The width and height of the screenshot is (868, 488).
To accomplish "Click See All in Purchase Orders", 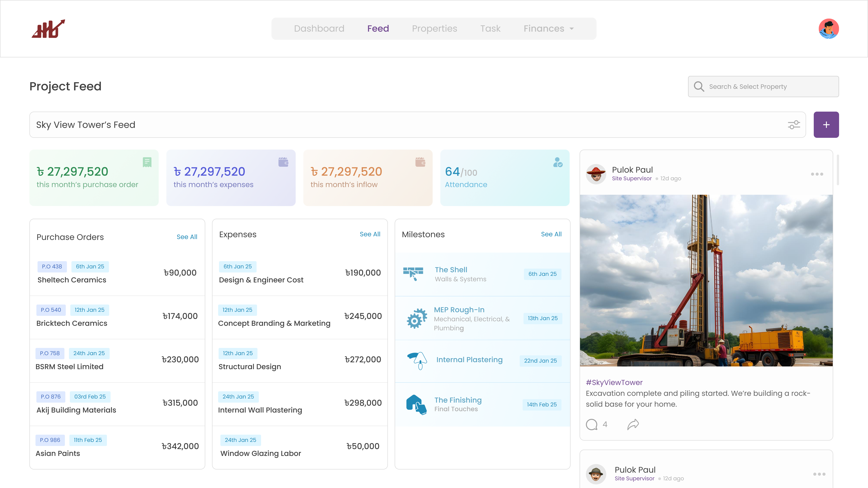I will click(187, 237).
